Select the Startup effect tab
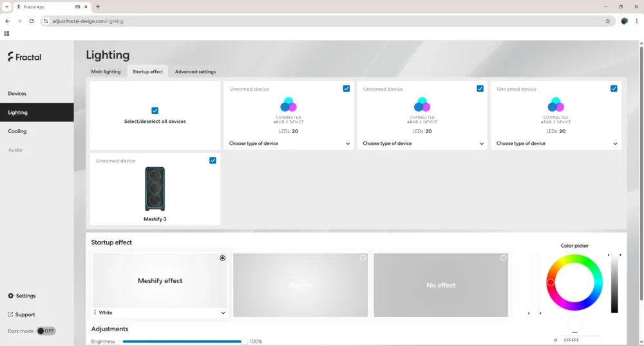This screenshot has height=346, width=644. tap(148, 72)
